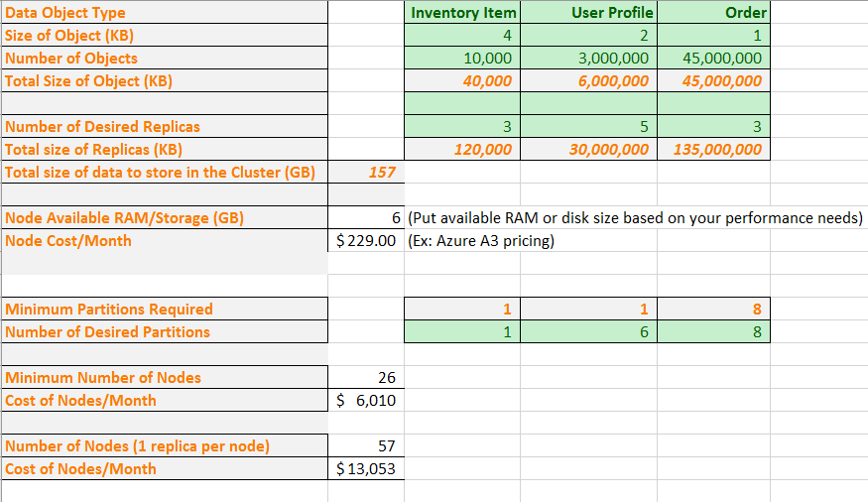The height and width of the screenshot is (502, 868).
Task: Click User Profile object count '3,000,000'
Action: 588,59
